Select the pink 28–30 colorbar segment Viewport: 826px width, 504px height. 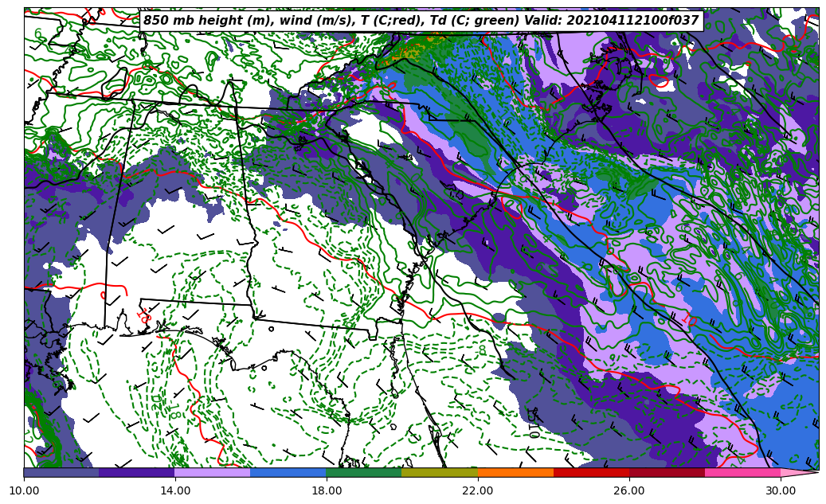point(742,472)
